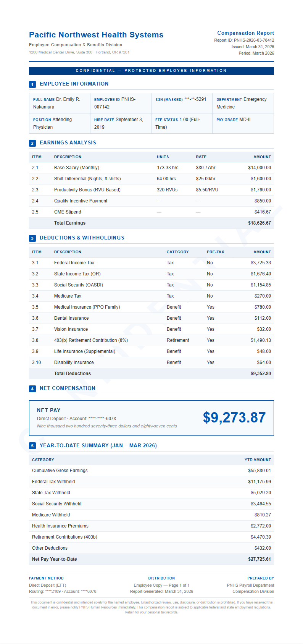Viewport: 303px width, 644px height.
Task: Select the Disability Insurance amount $64.00
Action: coord(264,362)
